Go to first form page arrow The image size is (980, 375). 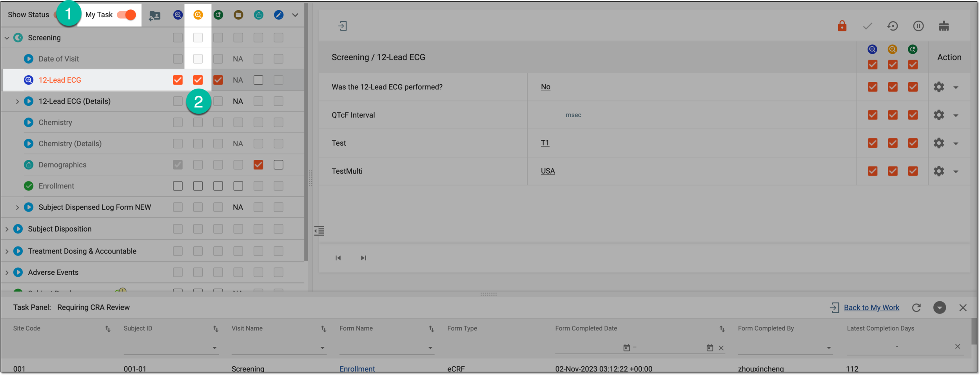(338, 258)
